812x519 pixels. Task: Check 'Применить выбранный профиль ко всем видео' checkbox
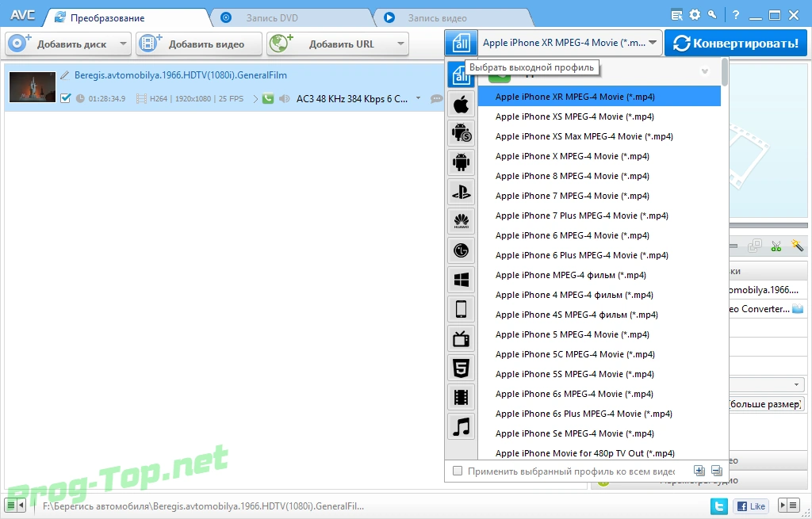[458, 471]
